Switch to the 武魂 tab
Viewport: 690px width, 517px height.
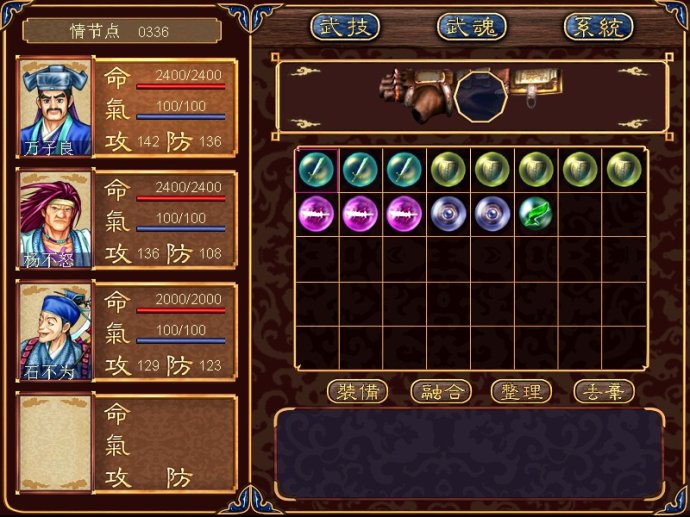[x=471, y=27]
